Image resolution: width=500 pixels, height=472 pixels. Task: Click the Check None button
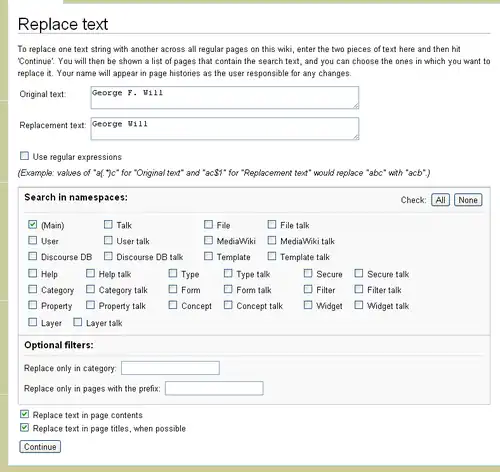468,200
